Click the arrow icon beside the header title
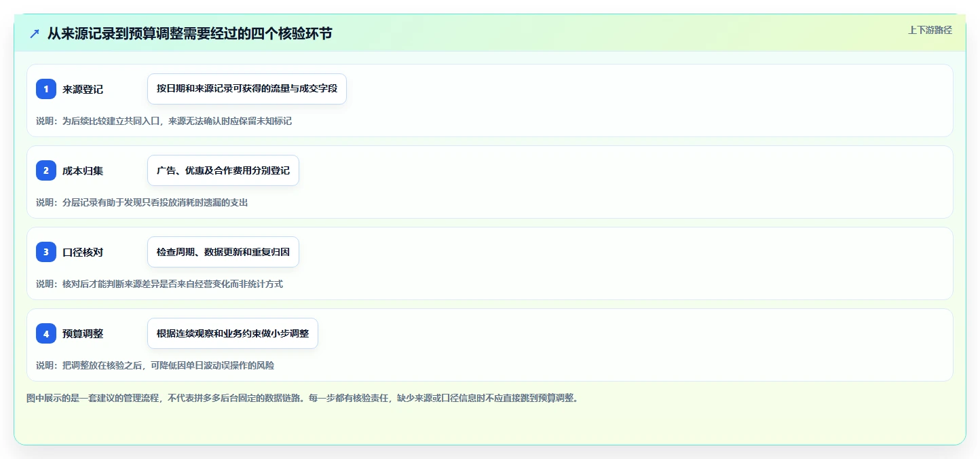The image size is (980, 459). click(35, 33)
